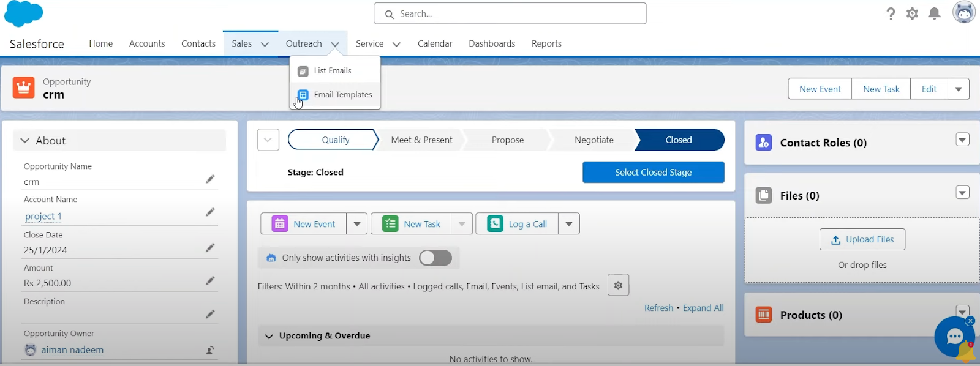Click New Event button in header
The image size is (980, 366).
[820, 89]
